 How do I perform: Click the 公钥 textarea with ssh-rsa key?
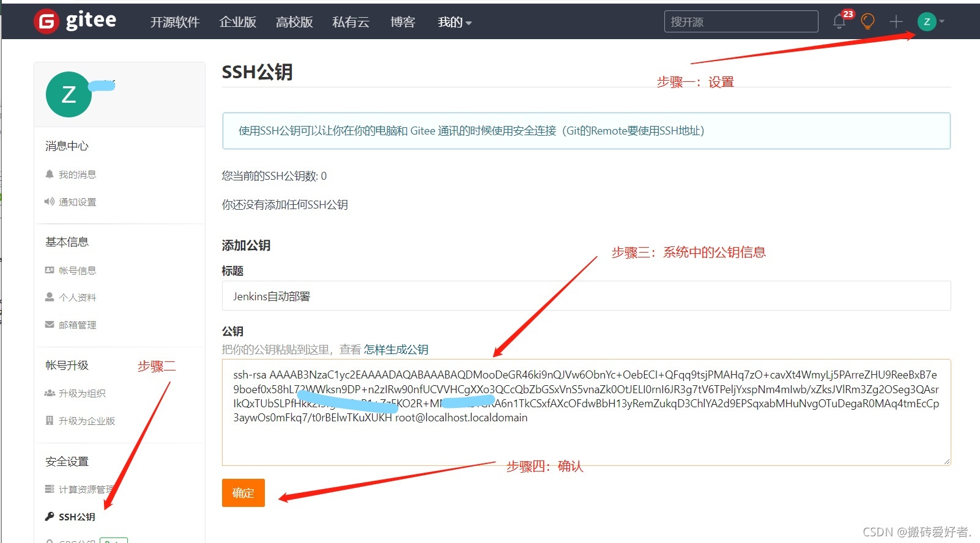(x=586, y=412)
